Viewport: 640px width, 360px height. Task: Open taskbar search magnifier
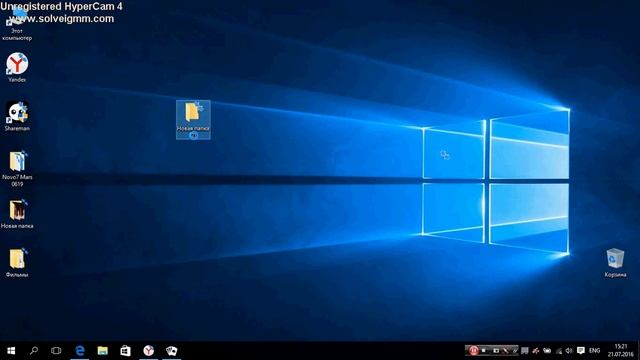tap(34, 351)
